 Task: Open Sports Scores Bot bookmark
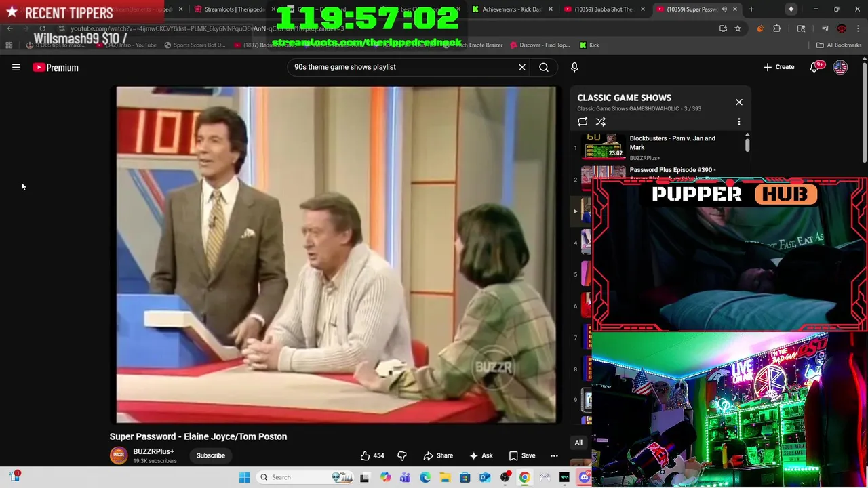(194, 45)
